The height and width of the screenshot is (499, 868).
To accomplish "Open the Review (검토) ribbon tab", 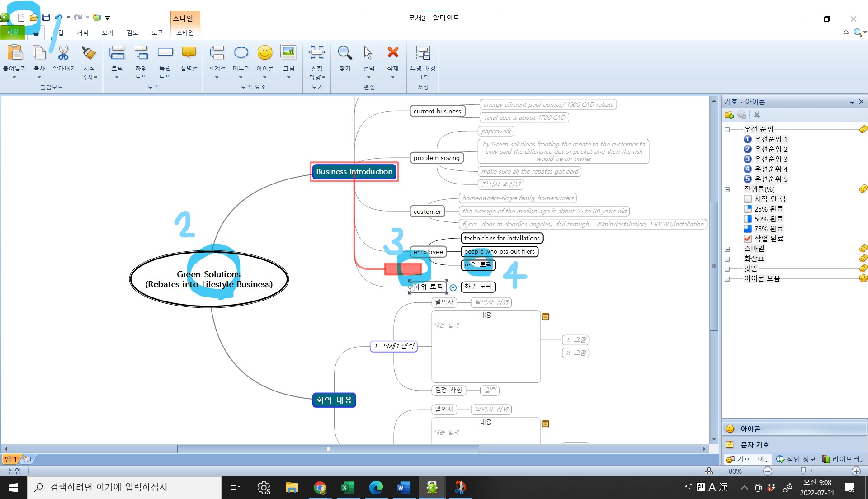I will tap(132, 33).
